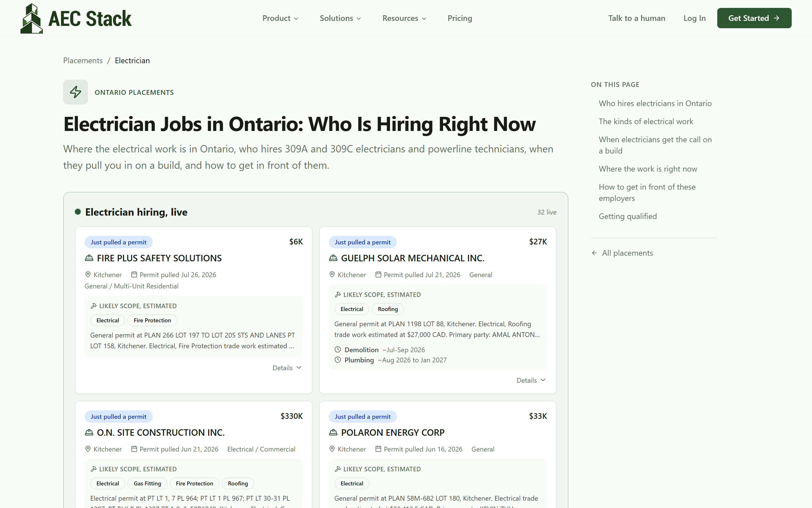Click the Electrical tag in the Guelph Solar card
This screenshot has width=812, height=508.
click(x=352, y=309)
